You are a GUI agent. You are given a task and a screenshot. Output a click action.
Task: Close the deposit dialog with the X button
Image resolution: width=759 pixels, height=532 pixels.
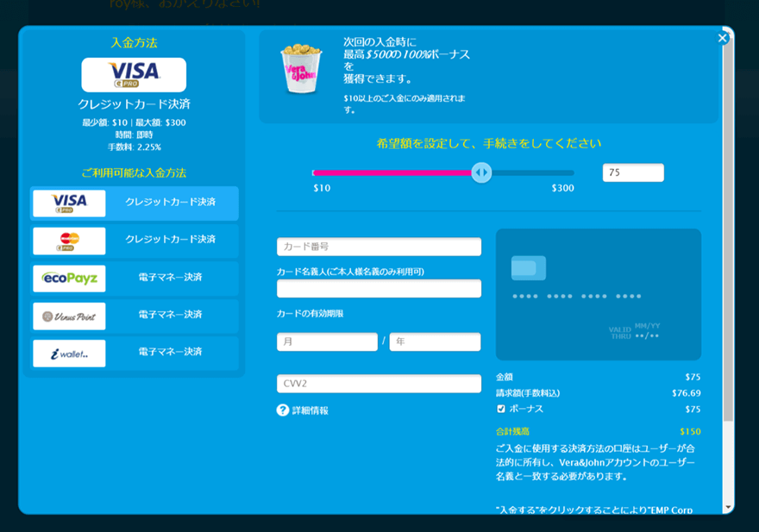(x=723, y=38)
